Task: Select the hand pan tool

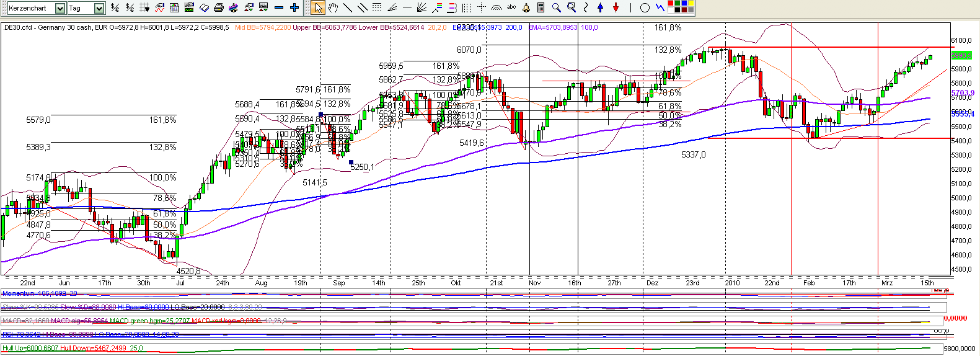Action: tap(333, 8)
